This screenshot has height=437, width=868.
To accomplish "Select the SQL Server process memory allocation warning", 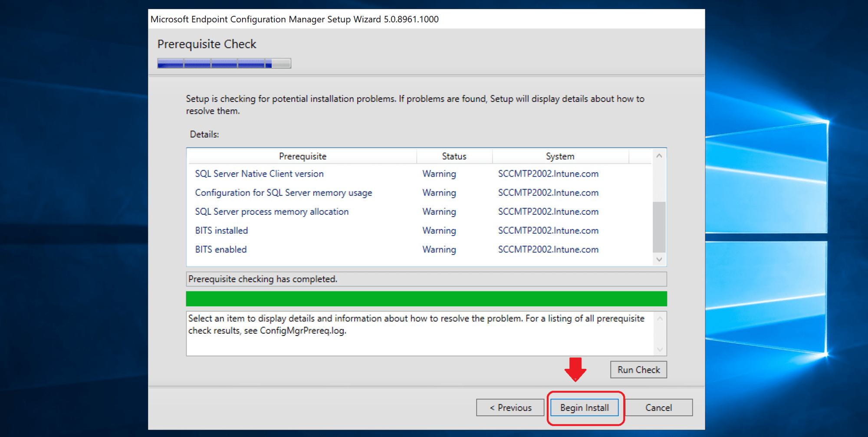I will tap(272, 211).
